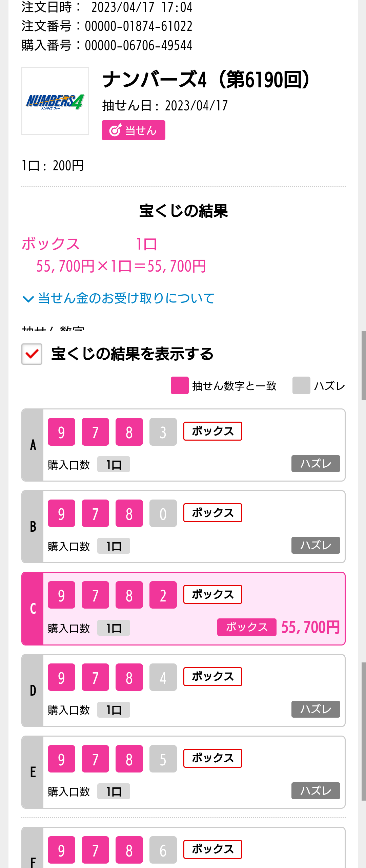This screenshot has width=366, height=868.
Task: Click the first digit 9 in row D
Action: 61,677
